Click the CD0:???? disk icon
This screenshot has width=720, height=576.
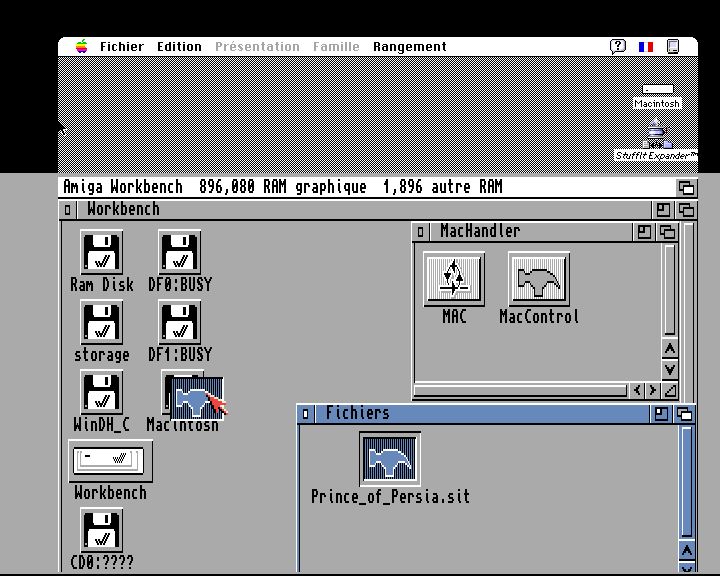(x=101, y=530)
